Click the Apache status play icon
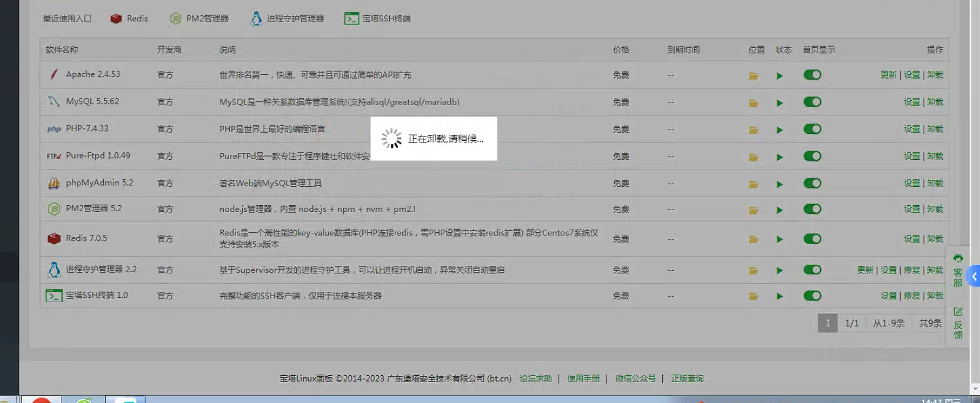This screenshot has height=403, width=980. coord(780,76)
